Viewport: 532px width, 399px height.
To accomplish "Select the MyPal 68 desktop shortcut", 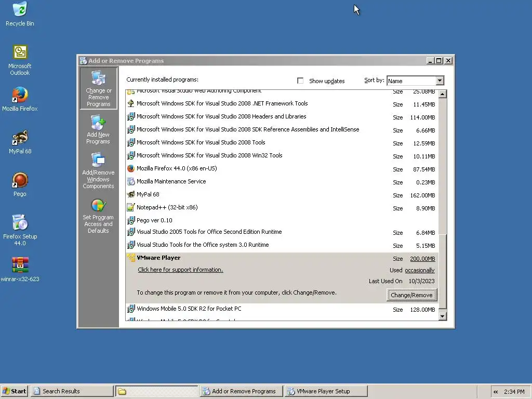I will tap(20, 142).
